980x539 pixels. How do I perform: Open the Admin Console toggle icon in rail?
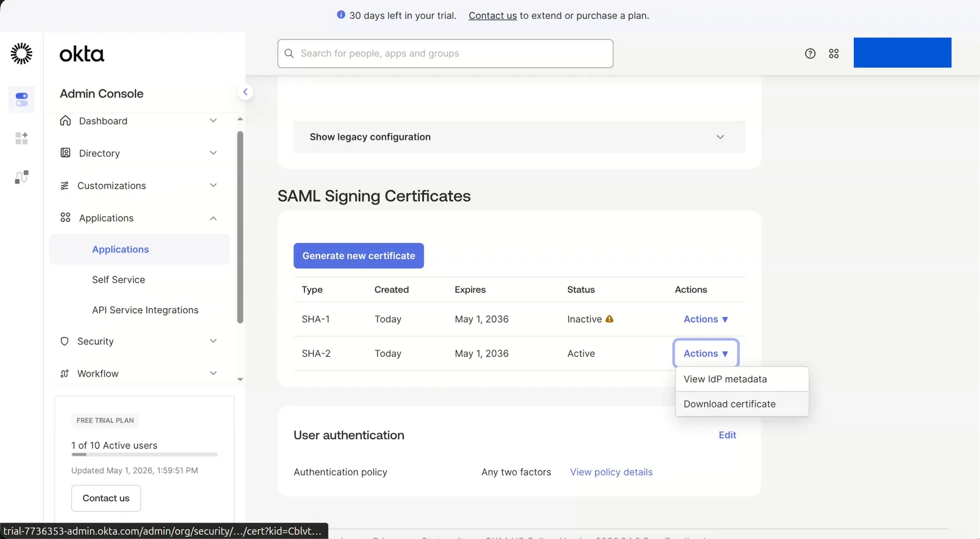[21, 99]
